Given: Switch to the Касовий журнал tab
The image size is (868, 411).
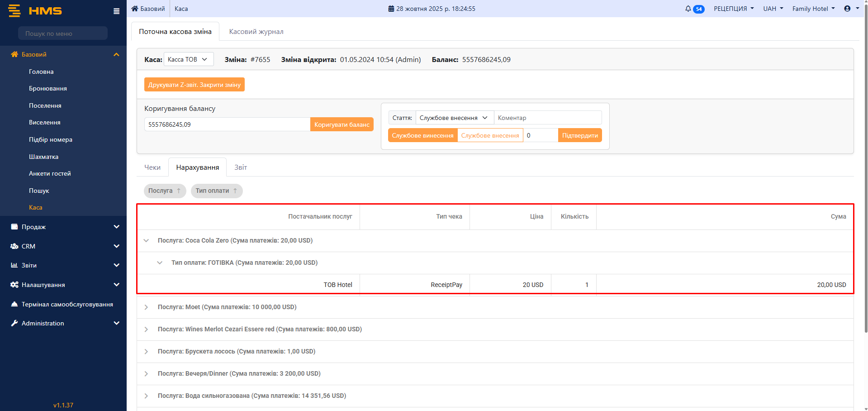Looking at the screenshot, I should 256,32.
